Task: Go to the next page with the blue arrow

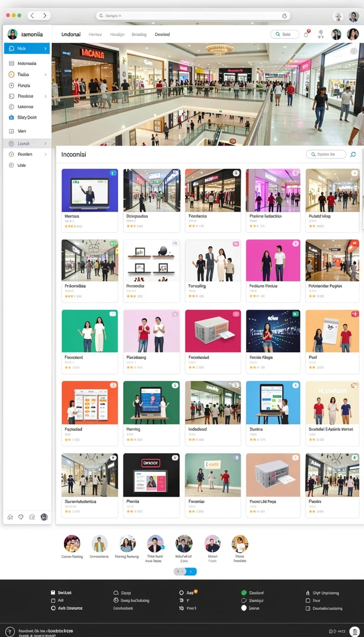Action: click(191, 572)
